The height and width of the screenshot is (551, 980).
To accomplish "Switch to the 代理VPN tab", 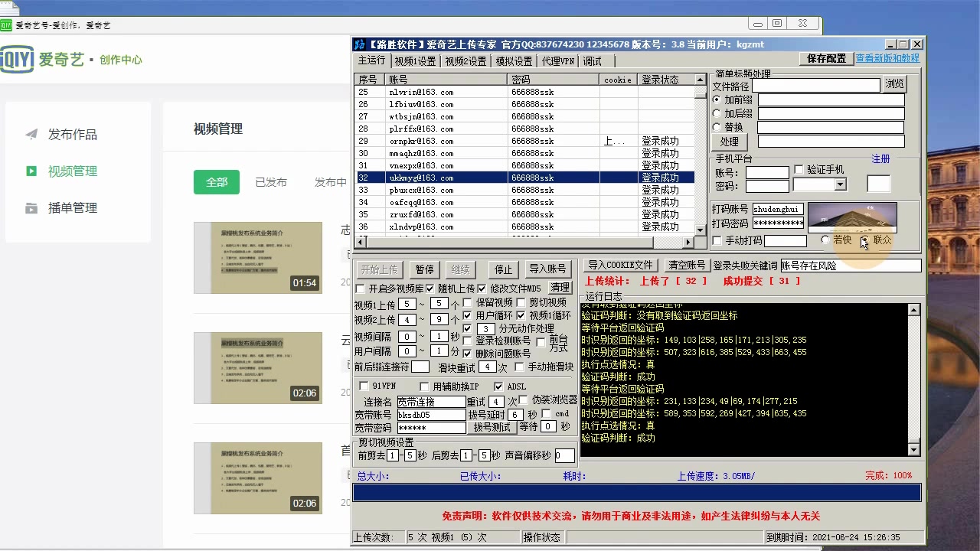I will click(x=558, y=61).
